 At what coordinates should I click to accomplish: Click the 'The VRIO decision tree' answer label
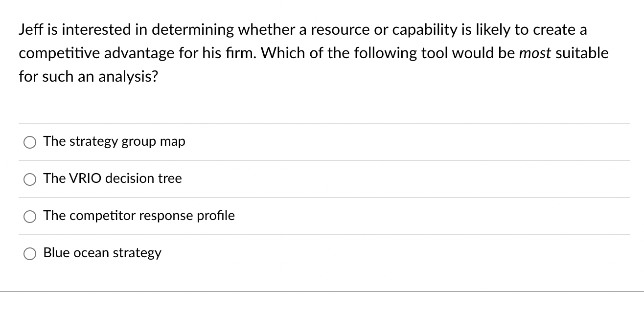pos(113,178)
